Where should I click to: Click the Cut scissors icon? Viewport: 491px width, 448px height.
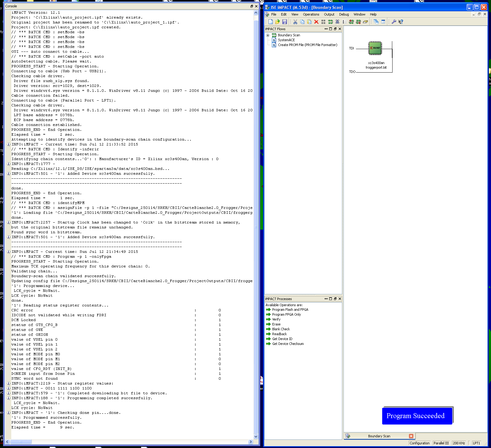tap(295, 22)
